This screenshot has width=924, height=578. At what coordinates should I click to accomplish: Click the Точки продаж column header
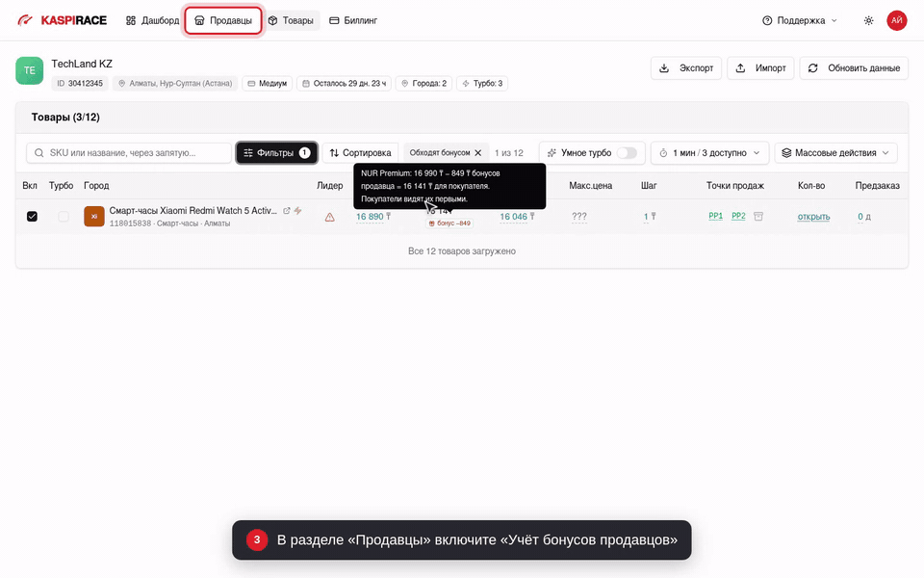pyautogui.click(x=734, y=185)
